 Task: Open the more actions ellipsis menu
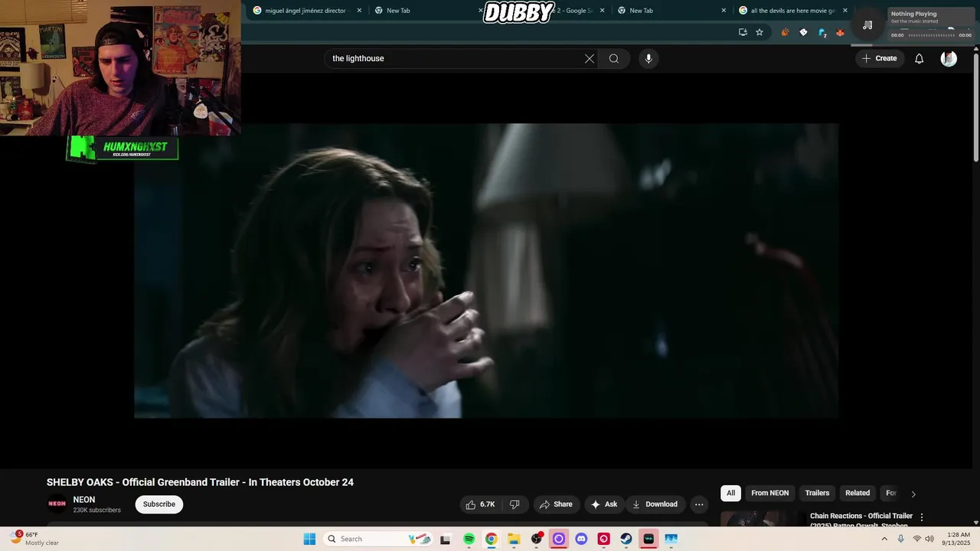(x=699, y=504)
